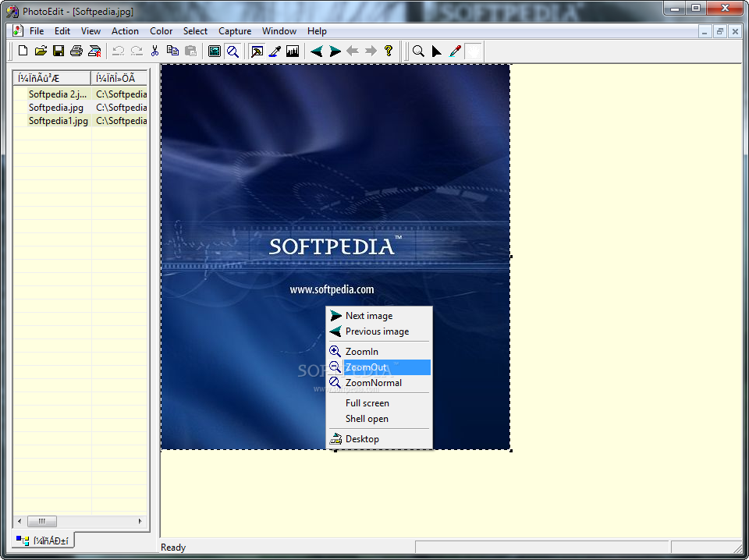
Task: Click the New file toolbar icon
Action: click(x=23, y=51)
